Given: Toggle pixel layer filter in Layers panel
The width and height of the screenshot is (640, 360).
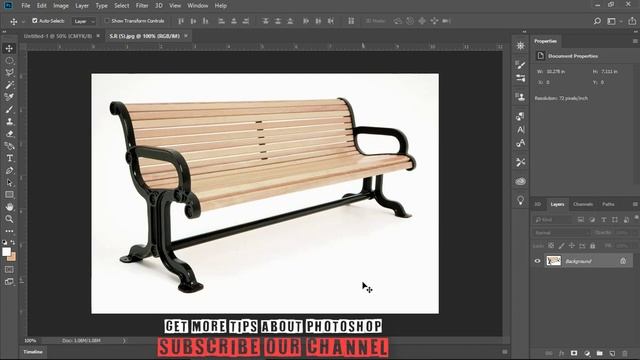Looking at the screenshot, I should [580, 220].
